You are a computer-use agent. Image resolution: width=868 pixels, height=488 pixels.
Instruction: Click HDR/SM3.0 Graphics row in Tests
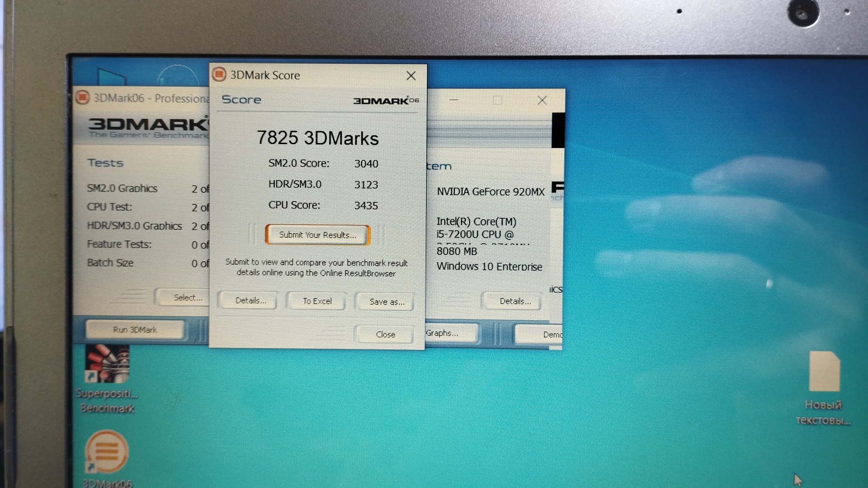[x=148, y=226]
